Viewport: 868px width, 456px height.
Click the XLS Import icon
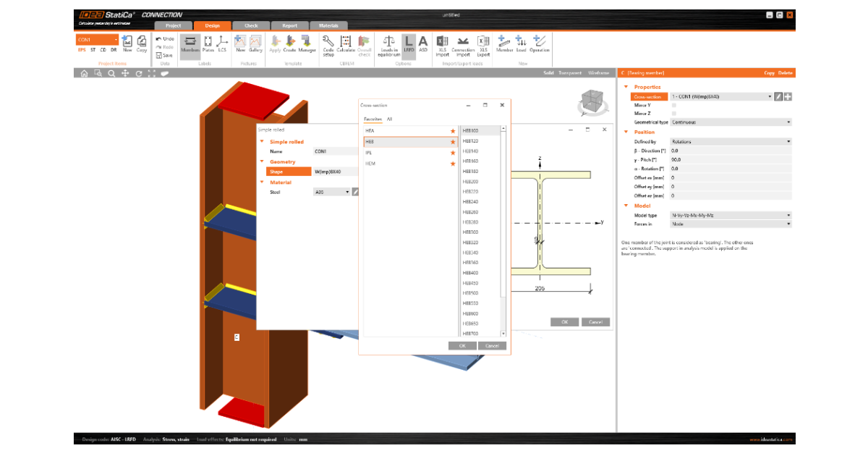[x=443, y=46]
